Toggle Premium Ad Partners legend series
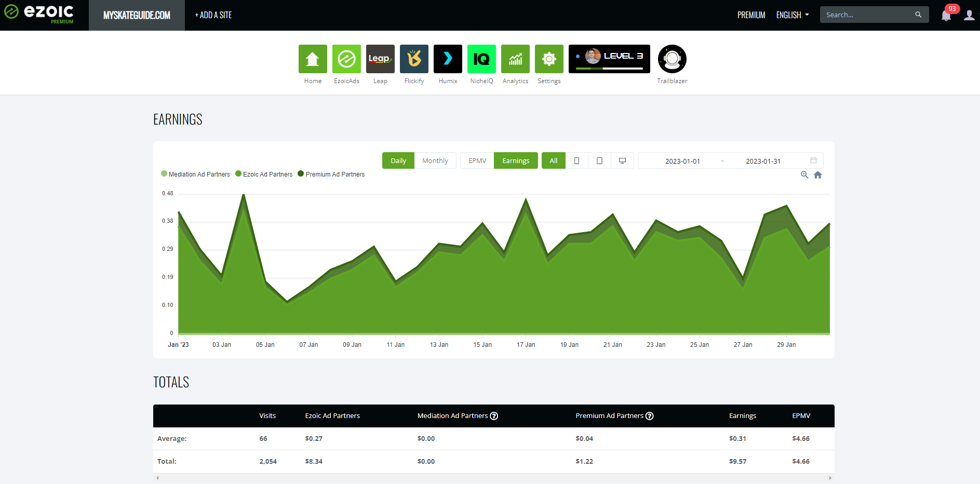The width and height of the screenshot is (980, 484). tap(331, 174)
